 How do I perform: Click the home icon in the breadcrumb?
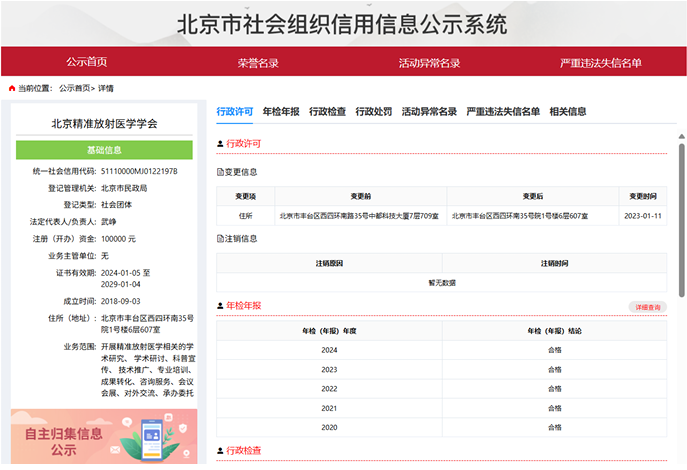click(x=12, y=88)
